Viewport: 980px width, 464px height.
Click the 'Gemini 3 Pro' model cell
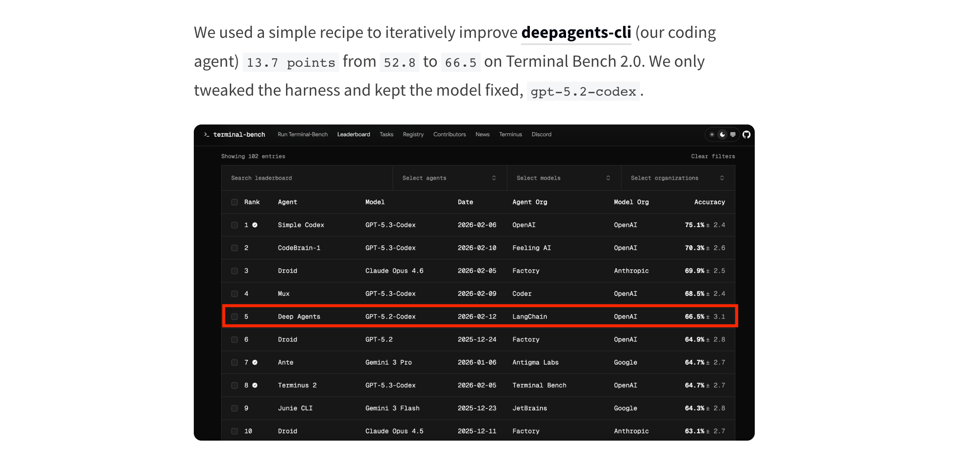coord(388,362)
